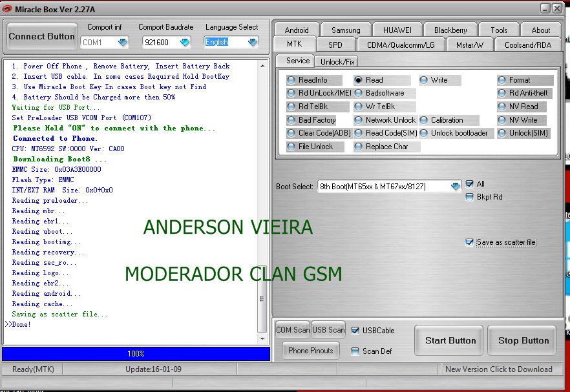The image size is (570, 392).
Task: Open the About tab
Action: (x=541, y=30)
